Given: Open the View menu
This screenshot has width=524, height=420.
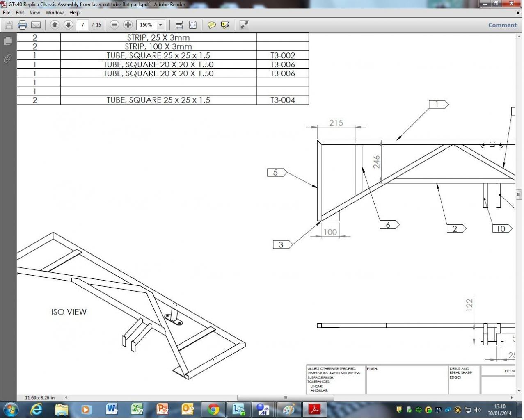Looking at the screenshot, I should tap(35, 13).
